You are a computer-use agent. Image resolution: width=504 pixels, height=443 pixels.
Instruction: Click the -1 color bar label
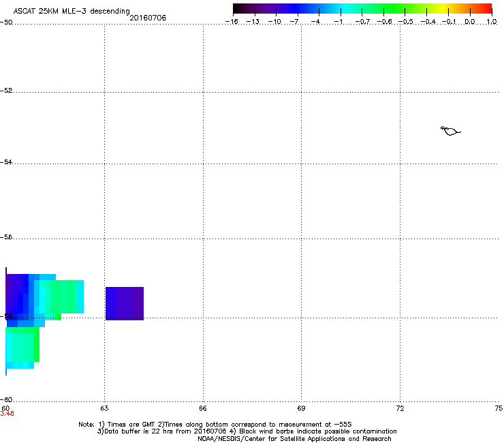[x=338, y=22]
